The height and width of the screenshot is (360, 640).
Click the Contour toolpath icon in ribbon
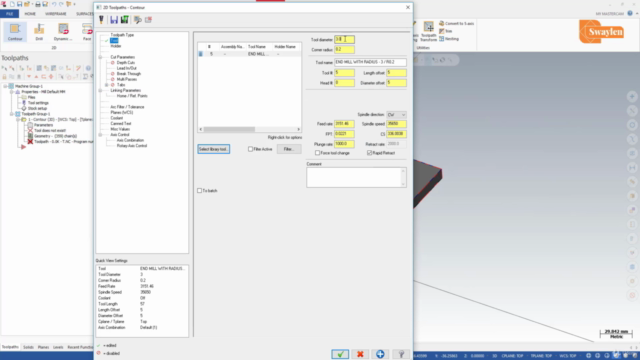click(x=15, y=32)
